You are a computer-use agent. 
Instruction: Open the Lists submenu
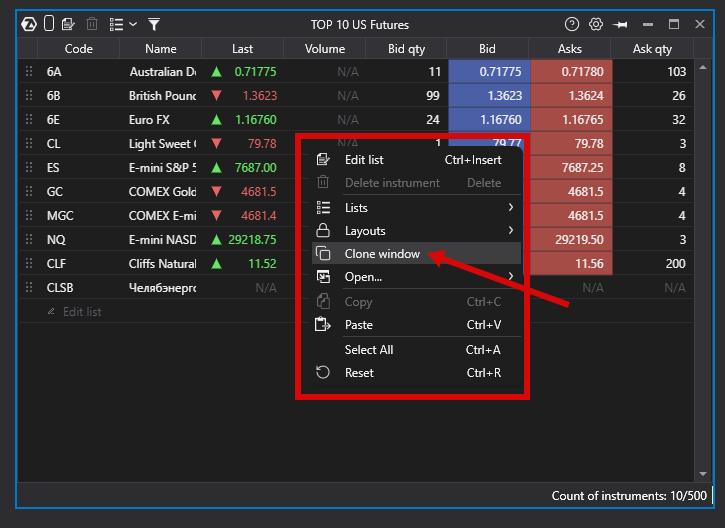[x=416, y=208]
